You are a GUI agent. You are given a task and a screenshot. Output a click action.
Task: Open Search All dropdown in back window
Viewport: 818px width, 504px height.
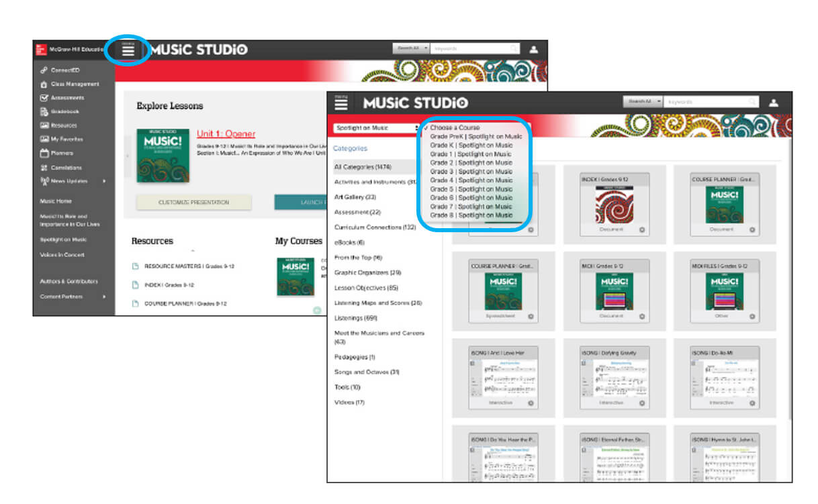tap(410, 48)
